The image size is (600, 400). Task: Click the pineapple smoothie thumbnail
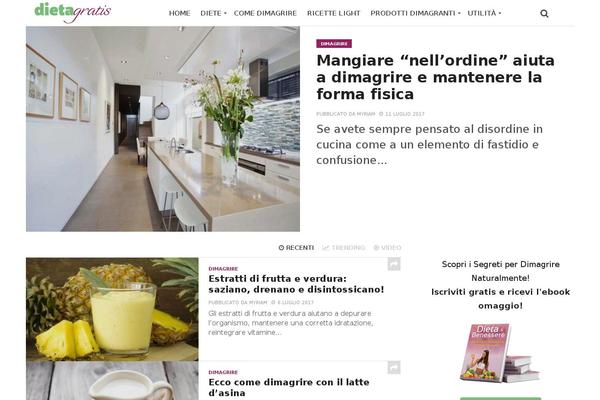[112, 309]
